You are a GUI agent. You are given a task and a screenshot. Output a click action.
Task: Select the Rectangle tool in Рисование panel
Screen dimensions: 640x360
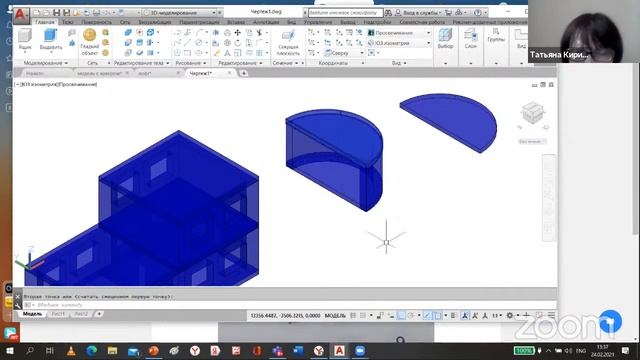[x=187, y=53]
